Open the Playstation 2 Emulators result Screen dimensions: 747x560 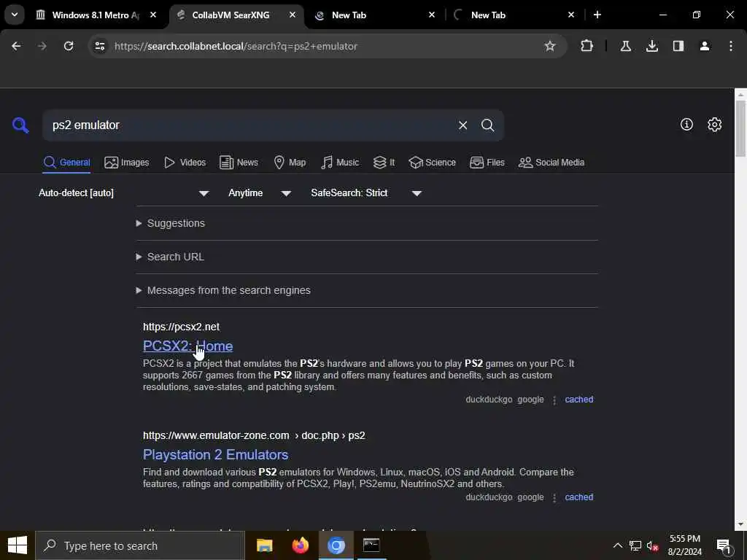click(215, 454)
